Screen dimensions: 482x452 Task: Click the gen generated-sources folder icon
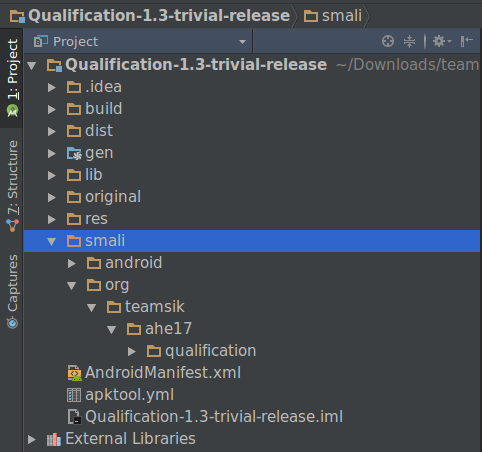74,153
